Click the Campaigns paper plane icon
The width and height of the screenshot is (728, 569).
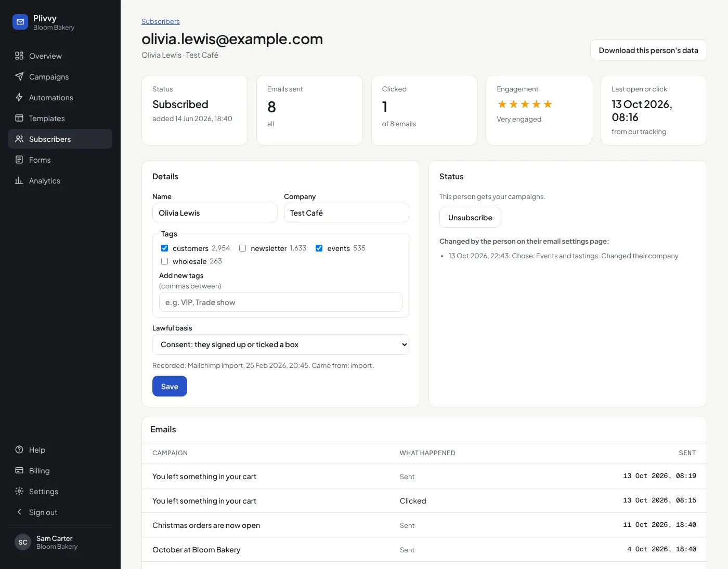[x=19, y=76]
